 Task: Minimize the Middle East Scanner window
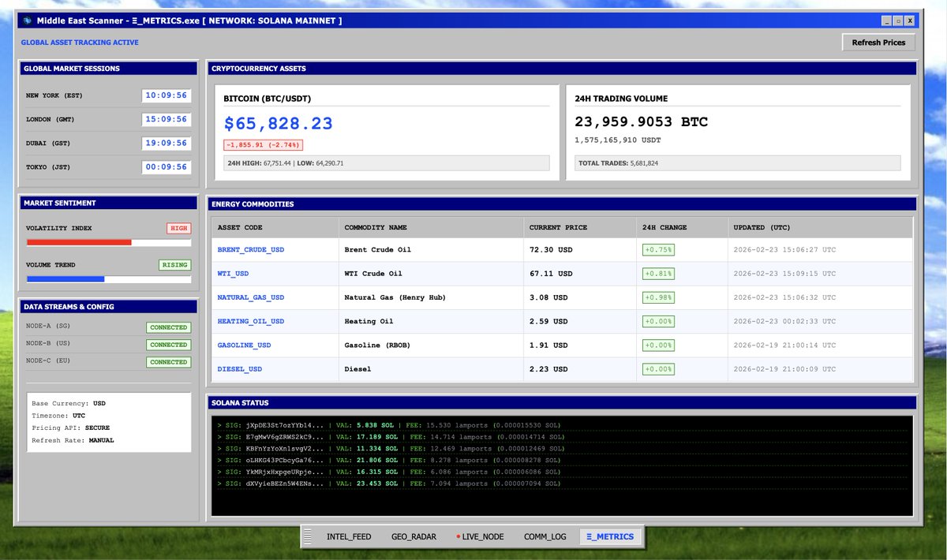tap(887, 21)
